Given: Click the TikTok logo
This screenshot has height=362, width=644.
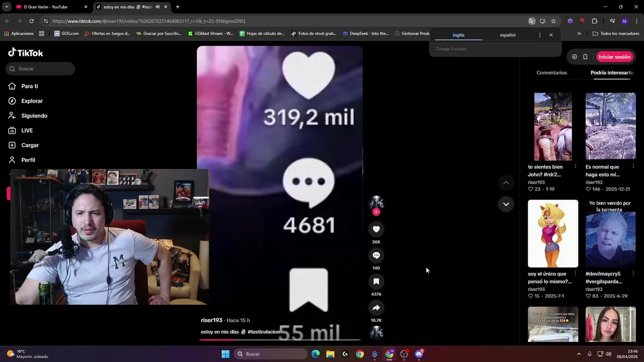Looking at the screenshot, I should pyautogui.click(x=26, y=53).
